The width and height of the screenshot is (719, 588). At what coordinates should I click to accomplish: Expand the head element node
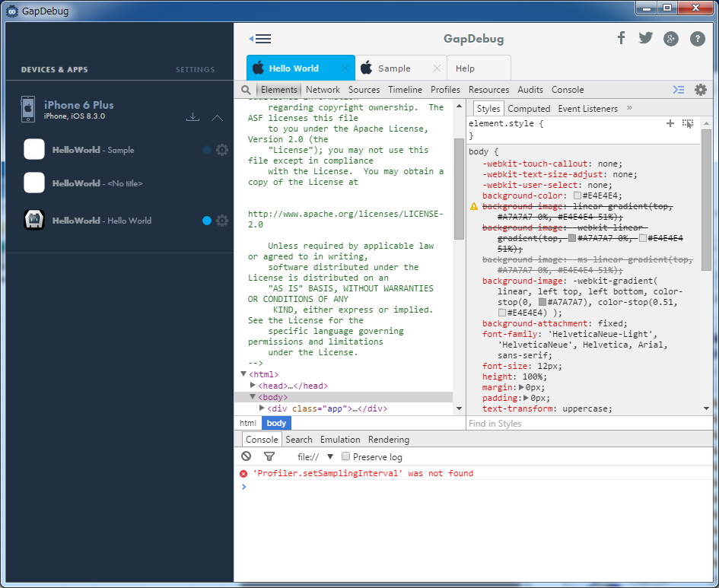(x=253, y=386)
